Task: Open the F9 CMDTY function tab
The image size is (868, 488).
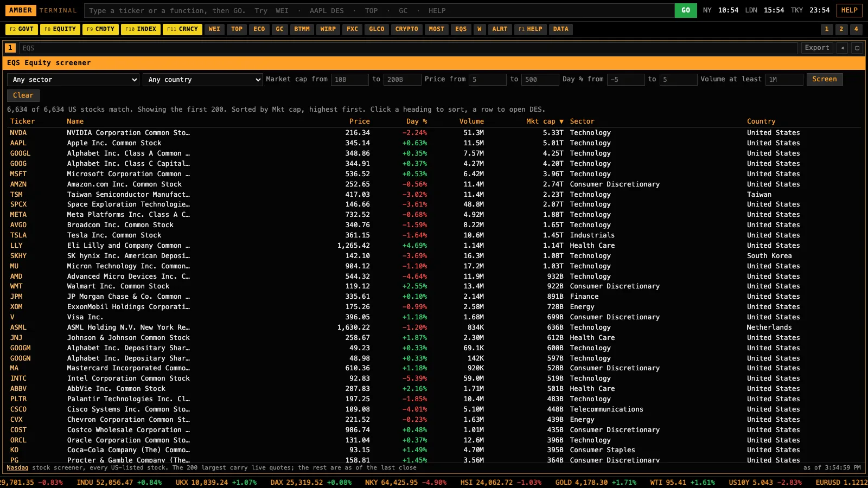Action: point(101,29)
